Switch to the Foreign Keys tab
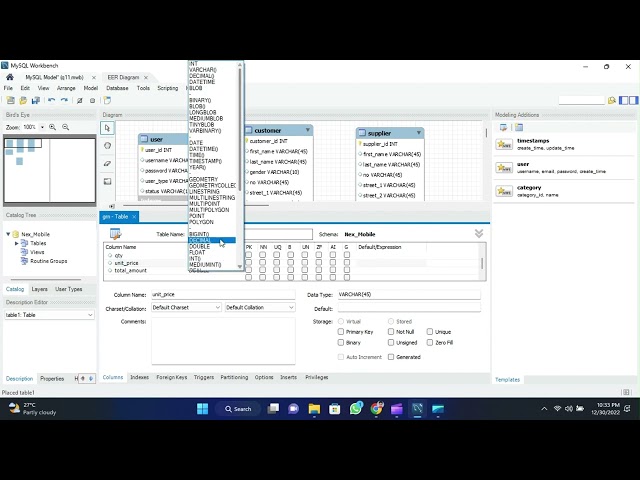Screen dimensions: 640x480 [172, 377]
